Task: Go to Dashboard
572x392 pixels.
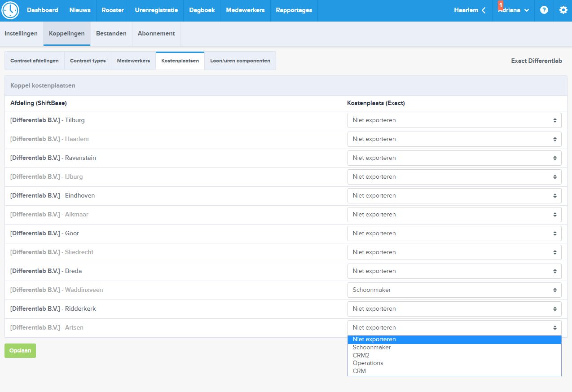Action: coord(43,10)
